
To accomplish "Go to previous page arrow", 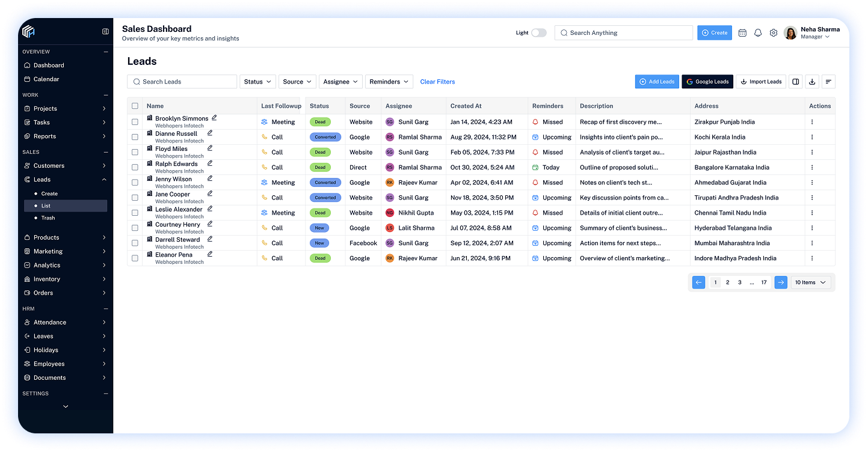I will click(x=698, y=282).
